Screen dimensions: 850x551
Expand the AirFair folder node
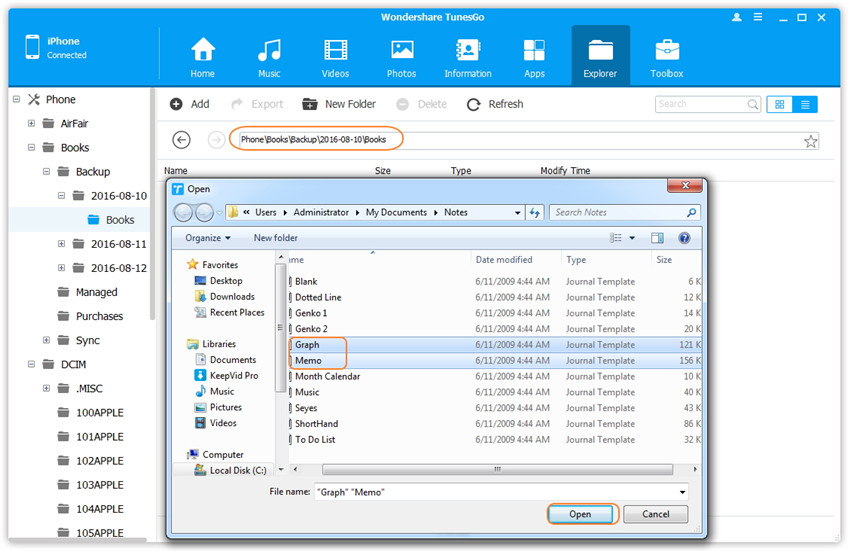[x=32, y=124]
